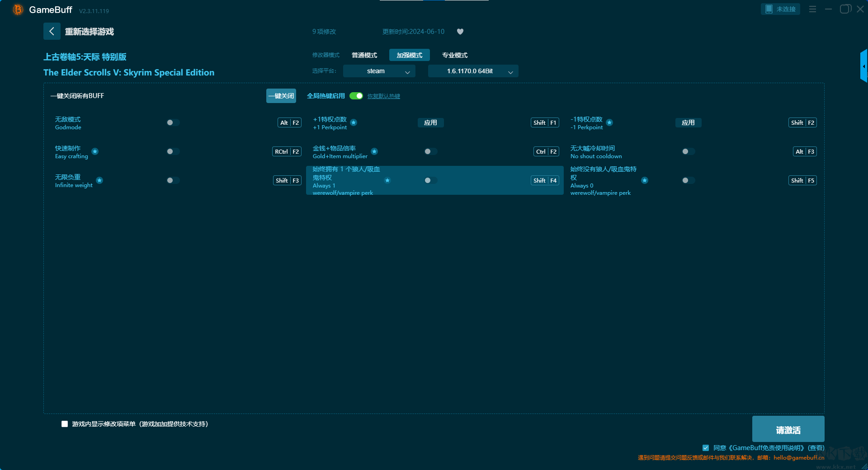Disable the global hotkey toggle

(x=356, y=96)
